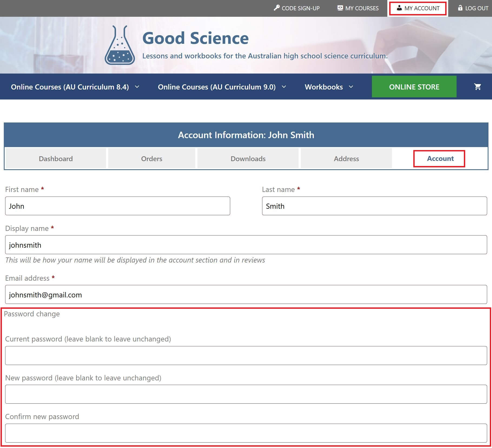Open the Orders tab
This screenshot has width=492, height=448.
[x=151, y=158]
